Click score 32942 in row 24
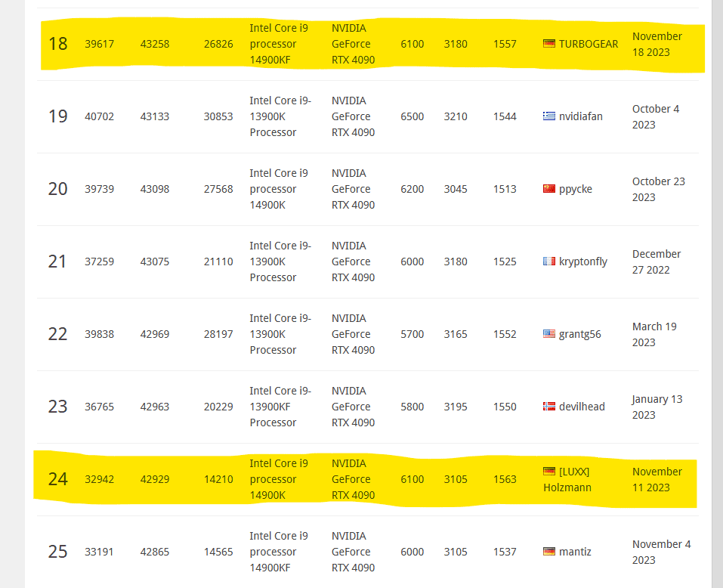The image size is (723, 588). pyautogui.click(x=99, y=479)
